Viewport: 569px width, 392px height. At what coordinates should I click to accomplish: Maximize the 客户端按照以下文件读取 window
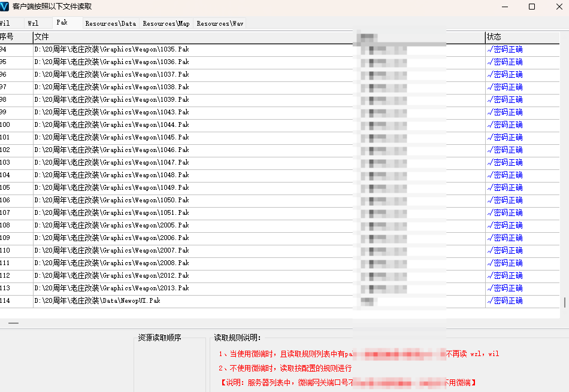[532, 7]
